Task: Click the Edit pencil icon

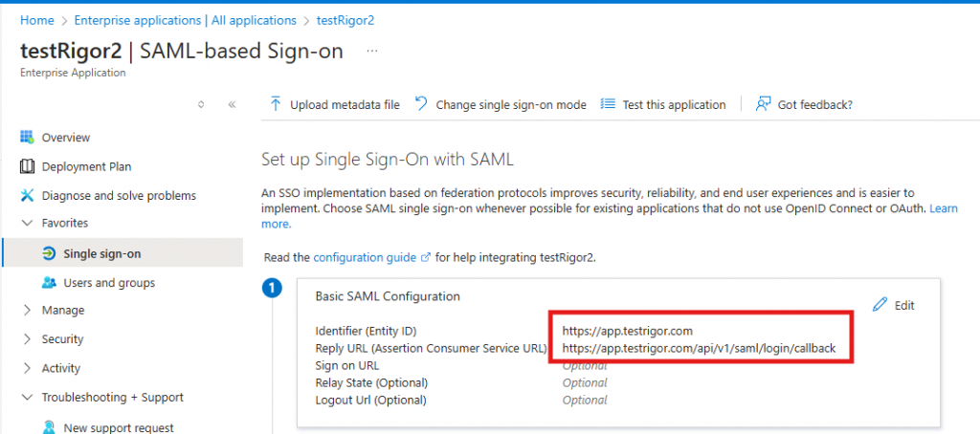Action: coord(880,305)
